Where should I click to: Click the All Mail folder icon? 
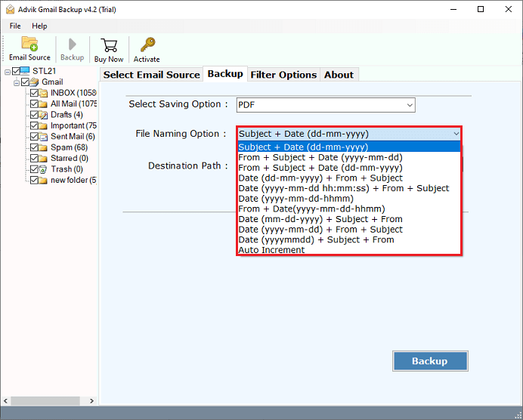[x=43, y=103]
